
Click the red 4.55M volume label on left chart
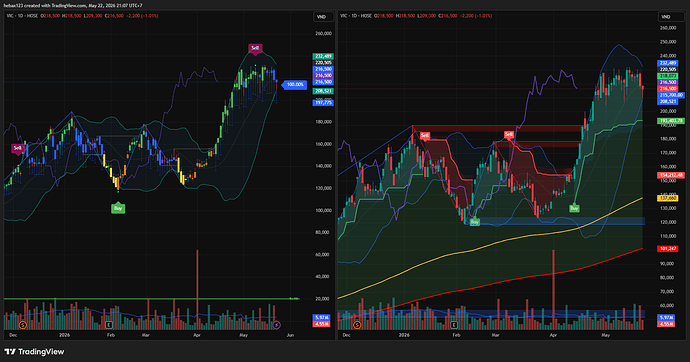pos(322,324)
